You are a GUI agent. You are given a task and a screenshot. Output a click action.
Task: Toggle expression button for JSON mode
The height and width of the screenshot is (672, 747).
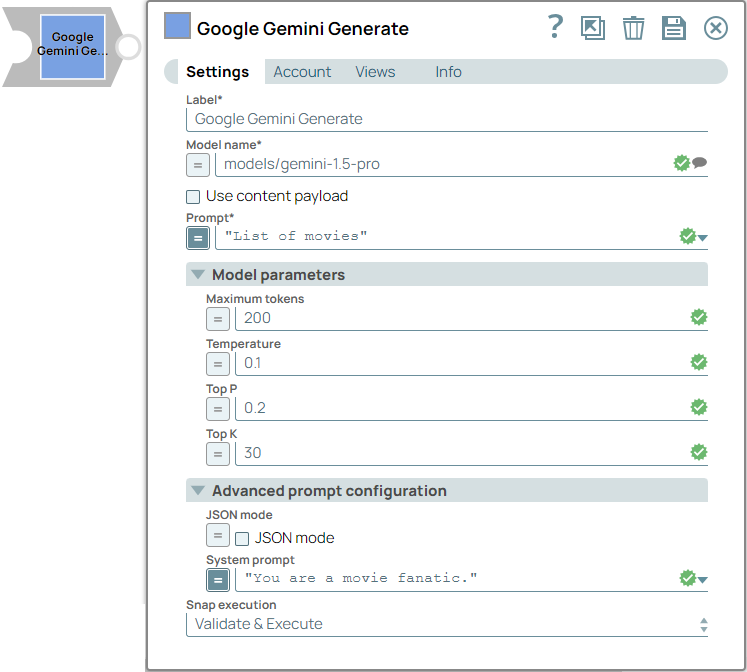click(x=218, y=535)
